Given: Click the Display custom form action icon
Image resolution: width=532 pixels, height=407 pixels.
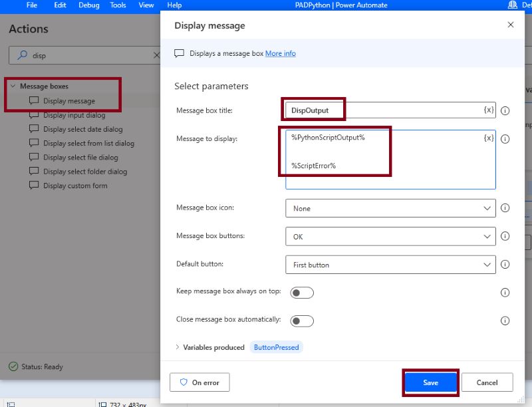Looking at the screenshot, I should tap(35, 186).
